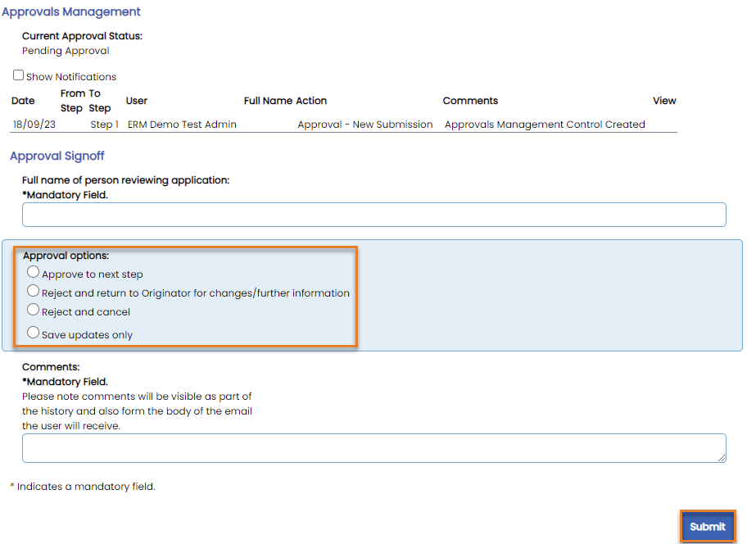This screenshot has height=544, width=756.
Task: Select the Step 1 cell
Action: tap(104, 125)
